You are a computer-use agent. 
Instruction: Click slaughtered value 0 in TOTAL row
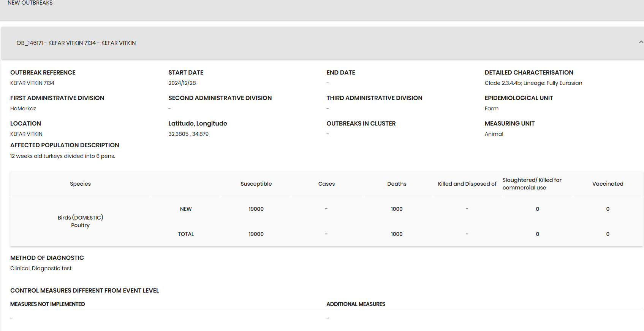pyautogui.click(x=537, y=234)
